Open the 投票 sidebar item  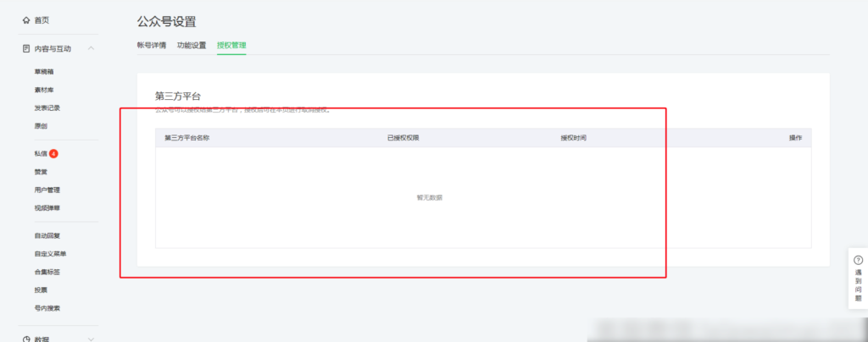click(41, 290)
